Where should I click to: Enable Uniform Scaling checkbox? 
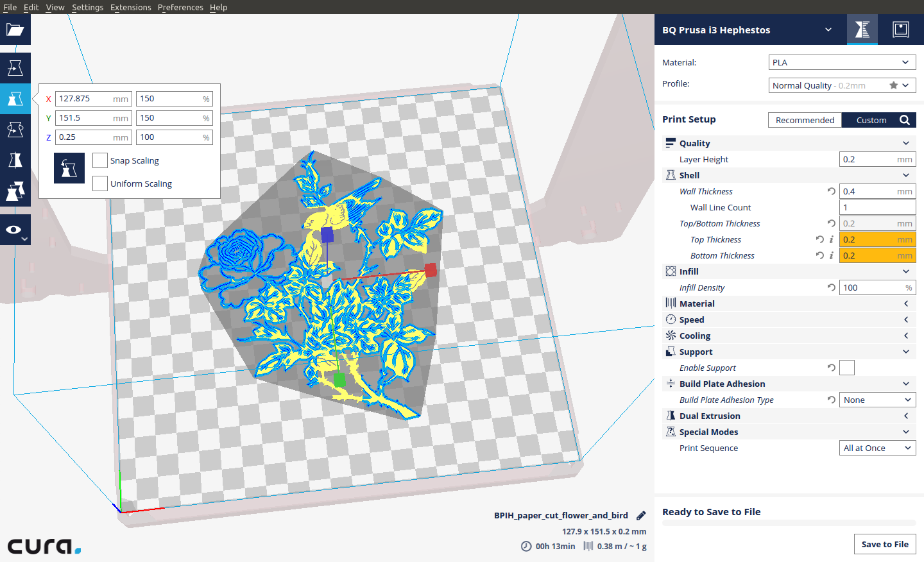tap(100, 183)
